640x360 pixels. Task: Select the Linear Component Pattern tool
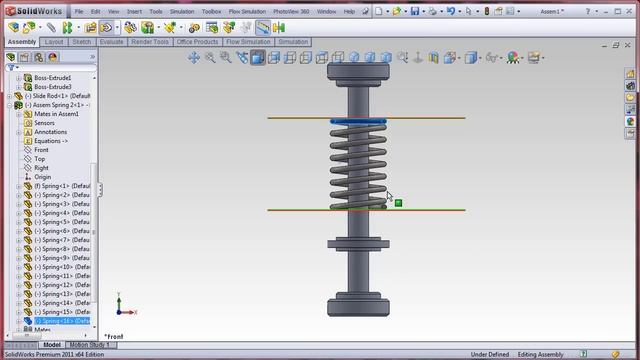pos(67,28)
